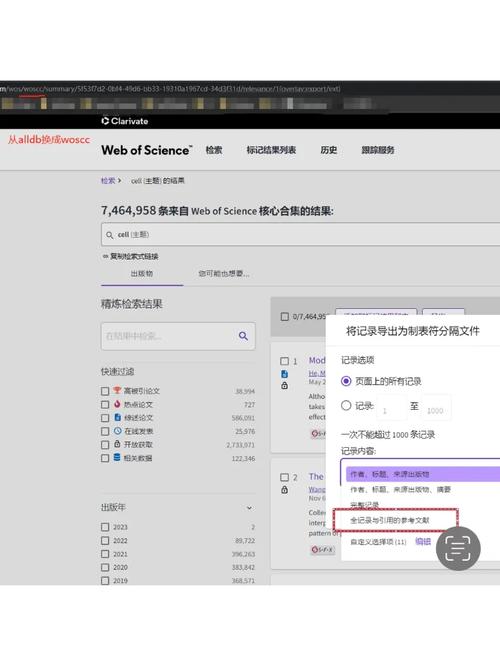Open the record 1 title link starting with Mod

[x=317, y=361]
